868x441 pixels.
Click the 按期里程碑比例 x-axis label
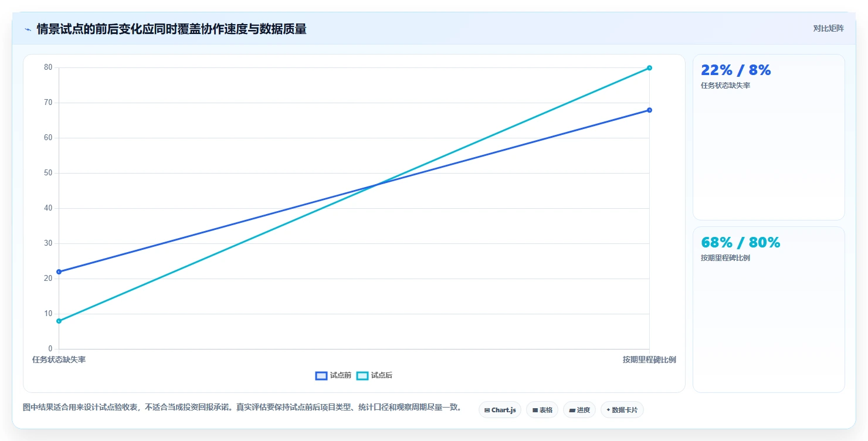point(649,359)
